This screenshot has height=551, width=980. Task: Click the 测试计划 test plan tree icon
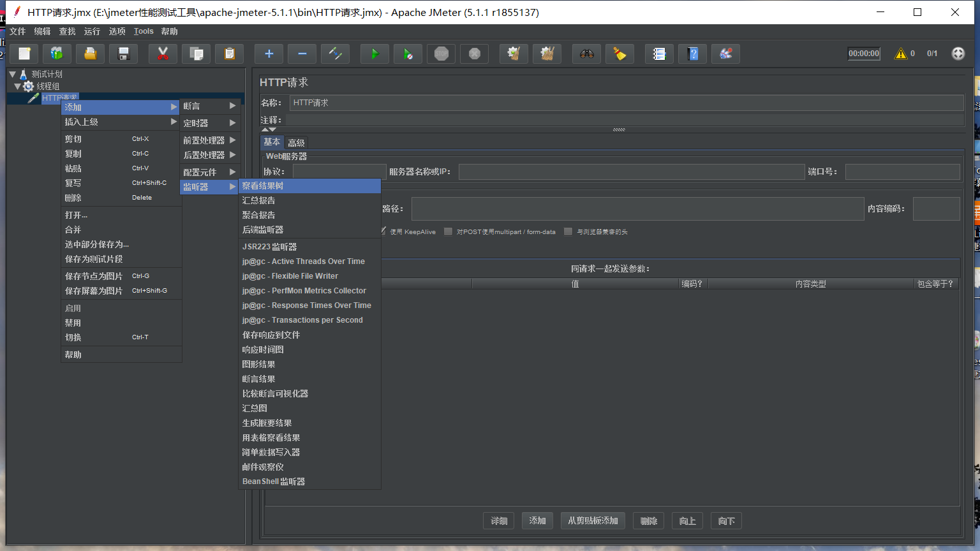point(24,74)
